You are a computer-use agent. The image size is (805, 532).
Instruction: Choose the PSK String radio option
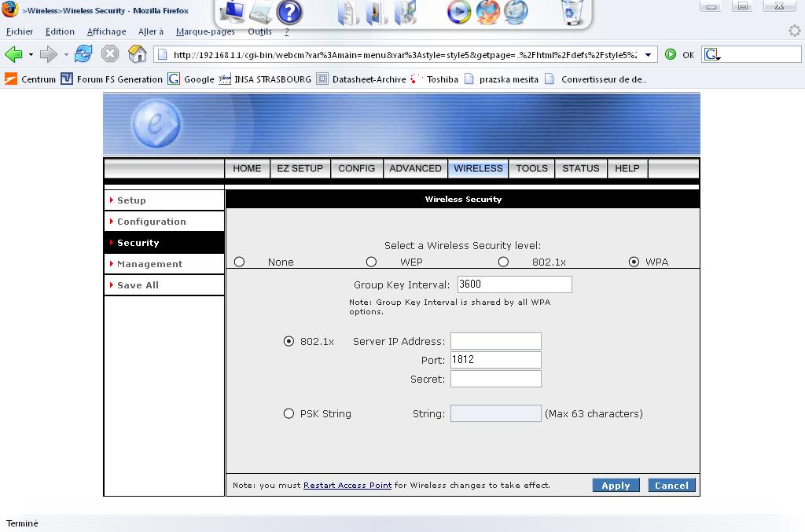tap(289, 413)
